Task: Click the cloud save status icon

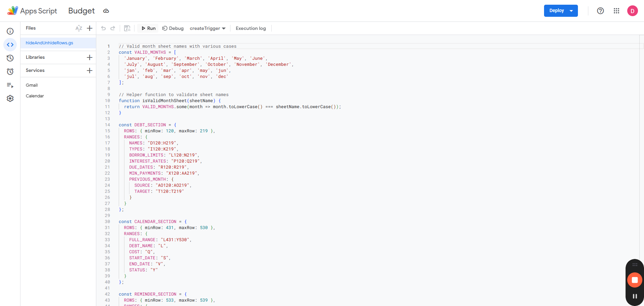Action: click(x=106, y=11)
